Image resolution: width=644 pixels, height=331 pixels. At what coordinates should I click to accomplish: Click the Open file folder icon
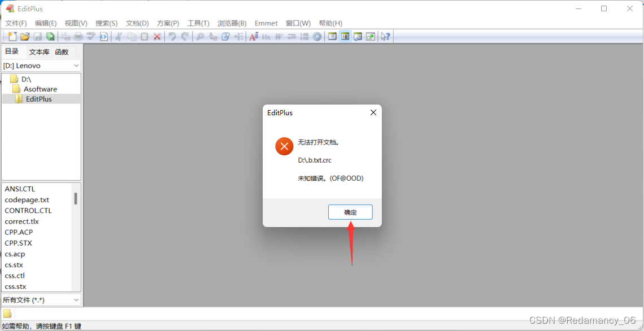pyautogui.click(x=25, y=37)
